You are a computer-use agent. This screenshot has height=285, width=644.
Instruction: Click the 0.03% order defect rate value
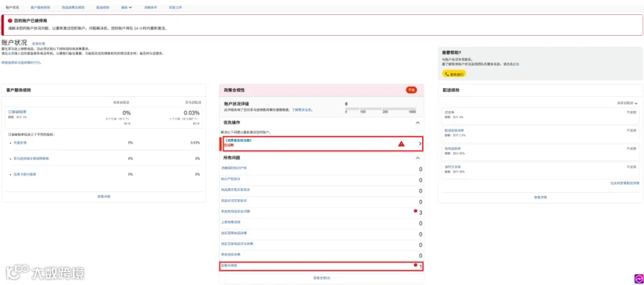[191, 113]
